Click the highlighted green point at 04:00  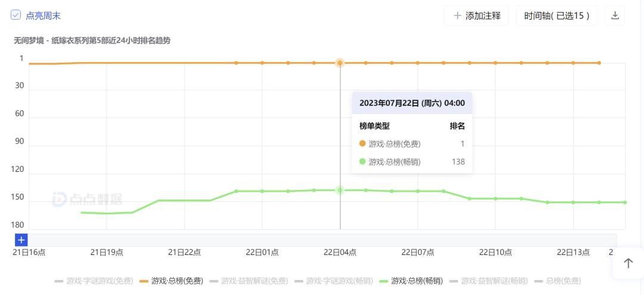click(x=340, y=190)
